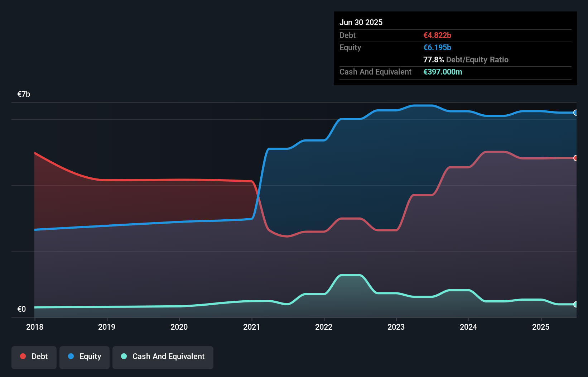The image size is (588, 377).
Task: Toggle the Debt series legend button
Action: [x=34, y=357]
